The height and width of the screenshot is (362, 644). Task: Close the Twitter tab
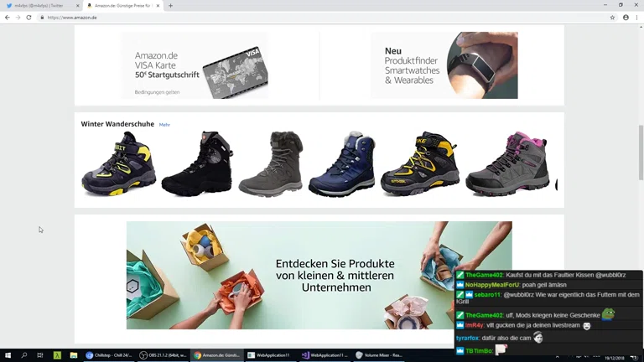coord(78,6)
